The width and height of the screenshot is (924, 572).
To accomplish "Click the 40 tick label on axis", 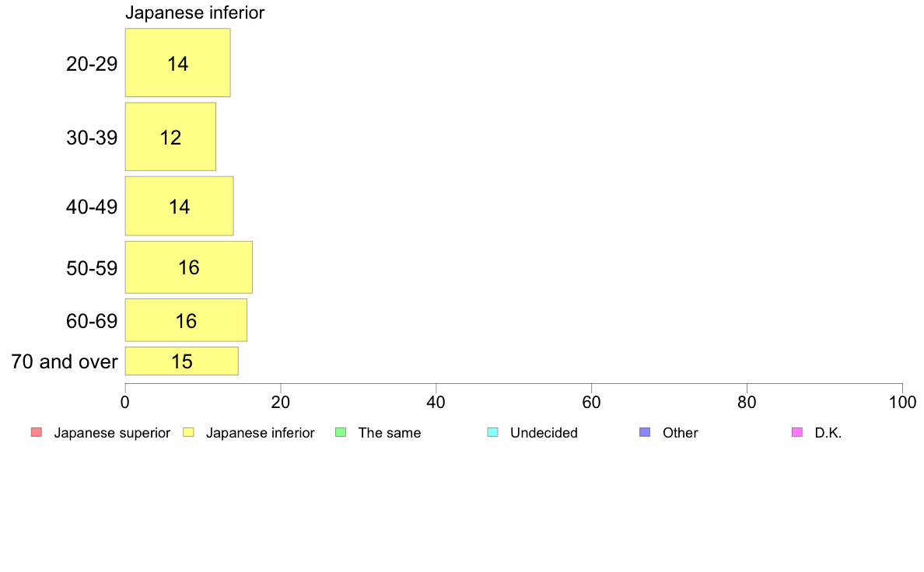I will pyautogui.click(x=436, y=403).
